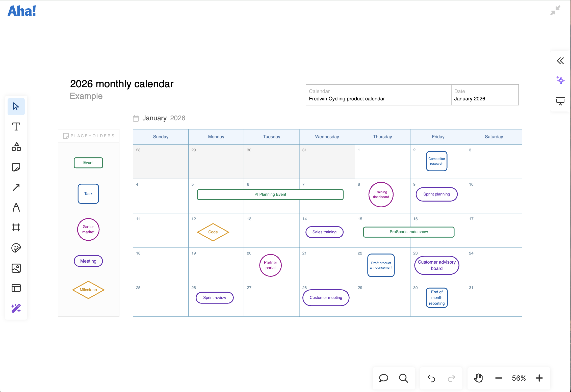Open the Stickers tool

[16, 248]
